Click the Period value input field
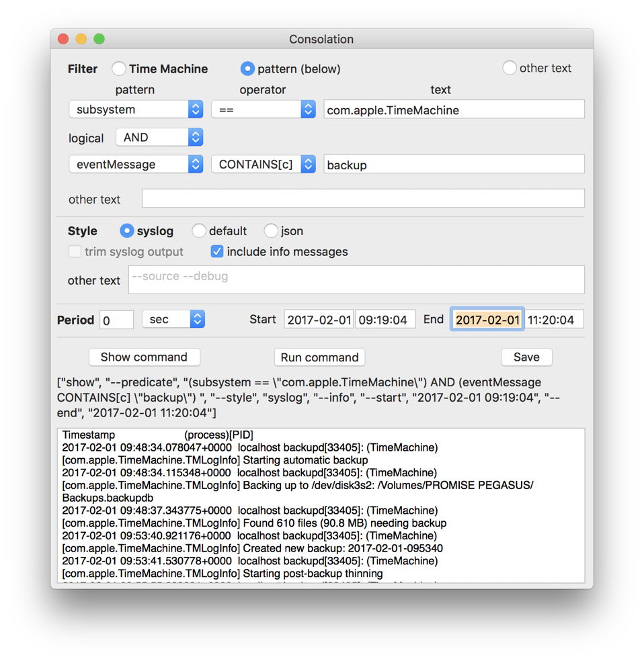This screenshot has width=644, height=661. pos(116,320)
